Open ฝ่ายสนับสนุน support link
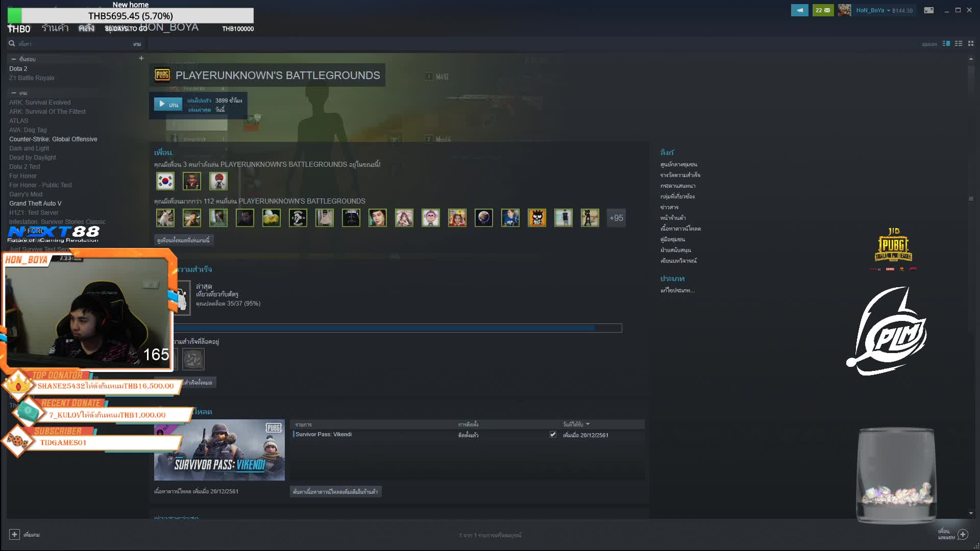 pos(675,250)
